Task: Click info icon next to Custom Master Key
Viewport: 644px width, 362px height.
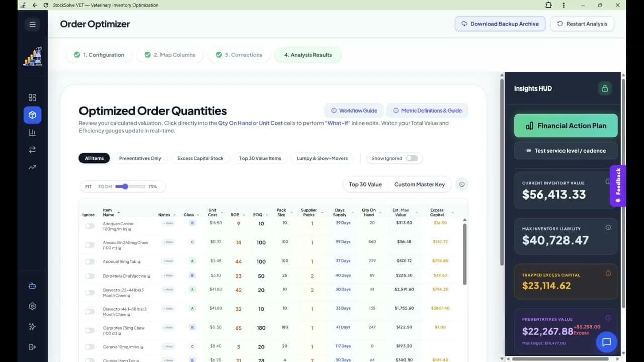Action: (x=462, y=184)
